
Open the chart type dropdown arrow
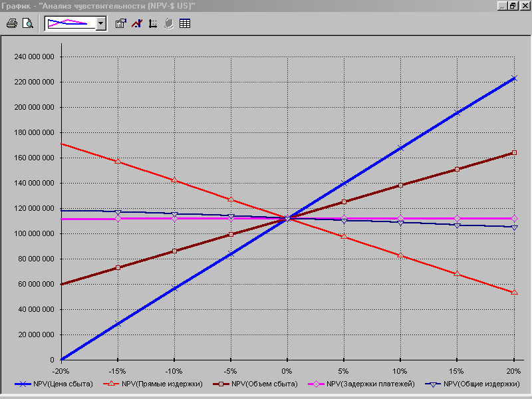point(101,24)
